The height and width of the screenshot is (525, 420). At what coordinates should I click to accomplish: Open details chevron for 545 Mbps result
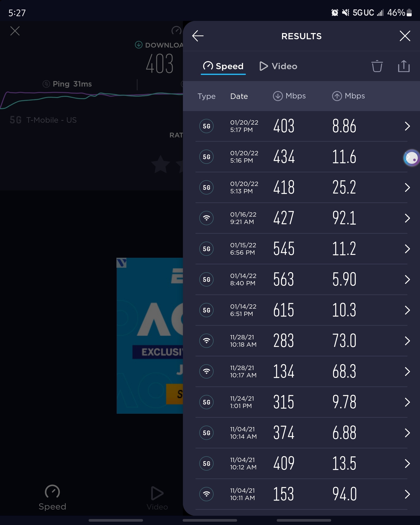tap(407, 249)
